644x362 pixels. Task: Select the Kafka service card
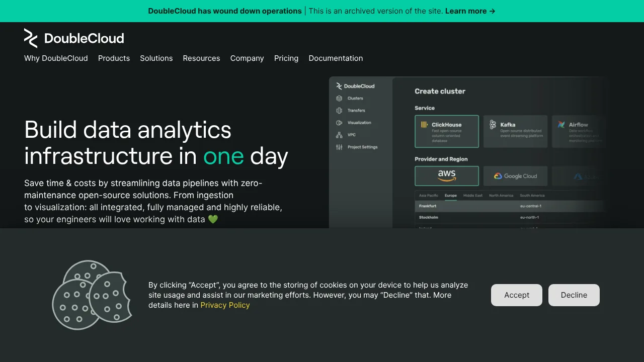pyautogui.click(x=515, y=131)
